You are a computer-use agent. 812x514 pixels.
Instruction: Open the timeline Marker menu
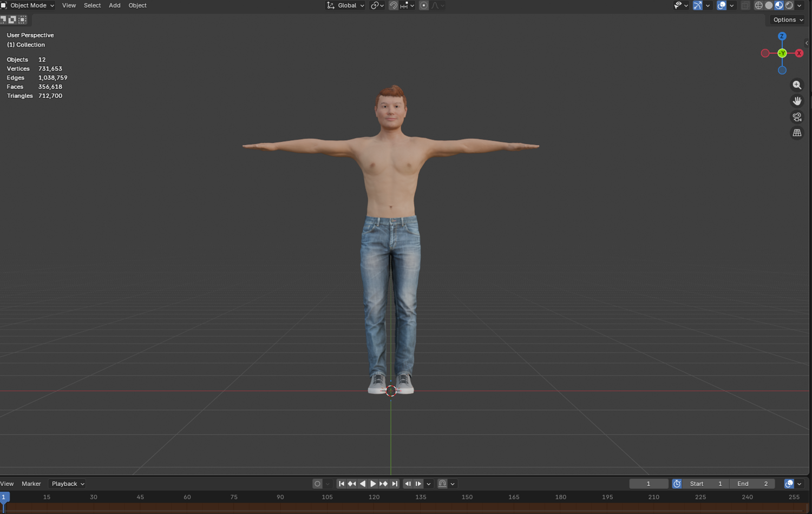[31, 484]
